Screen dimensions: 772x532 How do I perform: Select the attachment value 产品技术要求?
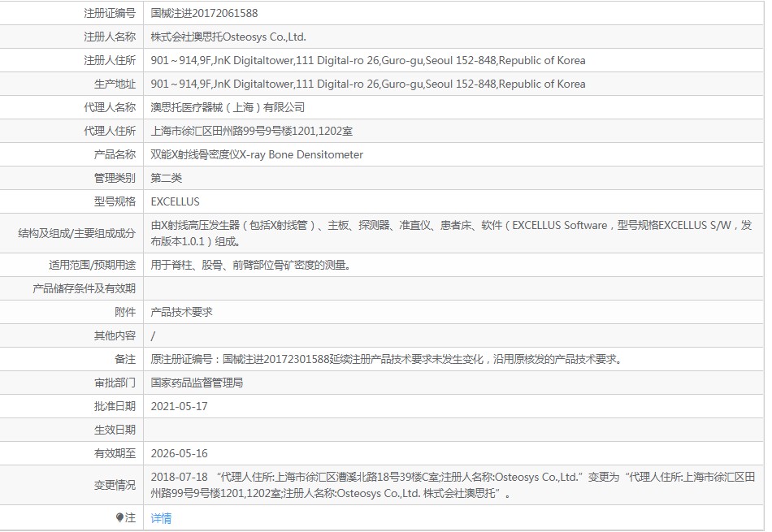click(182, 312)
